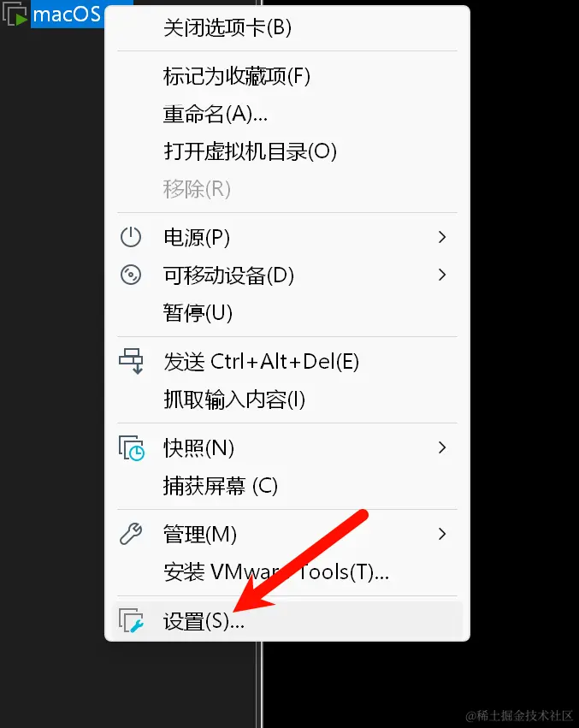The image size is (579, 728).
Task: Click the power icon beside 电源(P)
Action: [131, 237]
